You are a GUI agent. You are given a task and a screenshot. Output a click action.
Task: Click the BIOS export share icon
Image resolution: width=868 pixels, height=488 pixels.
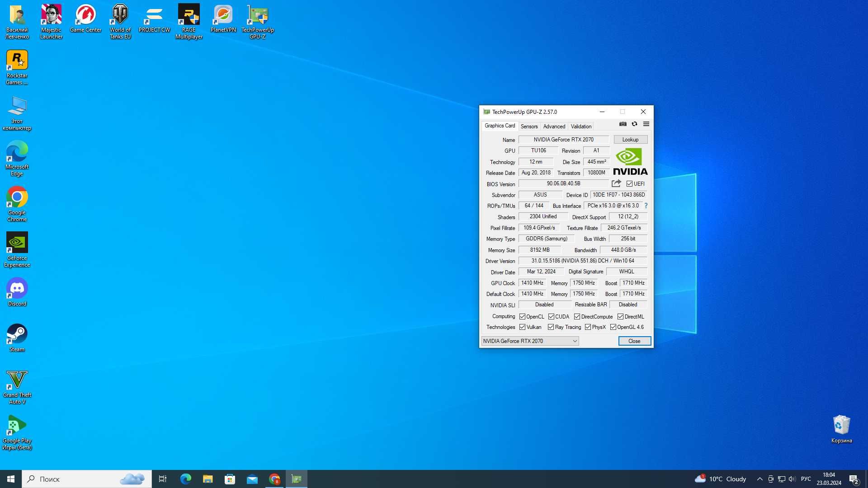pyautogui.click(x=616, y=183)
